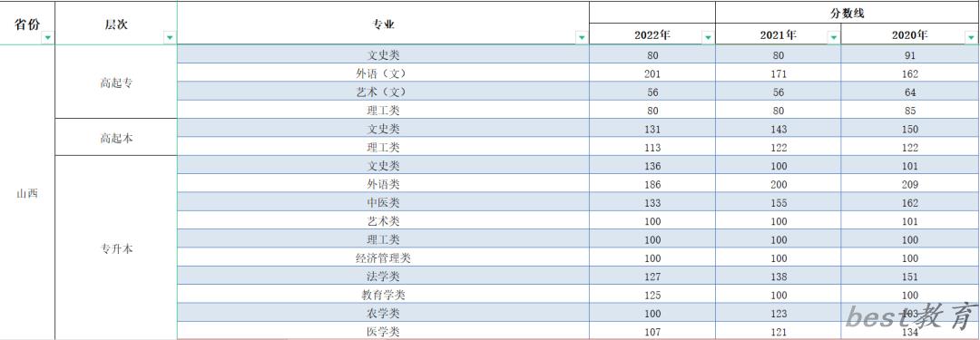Viewport: 980px width, 340px height.
Task: Select the 123 score for 农学类
Action: (779, 313)
